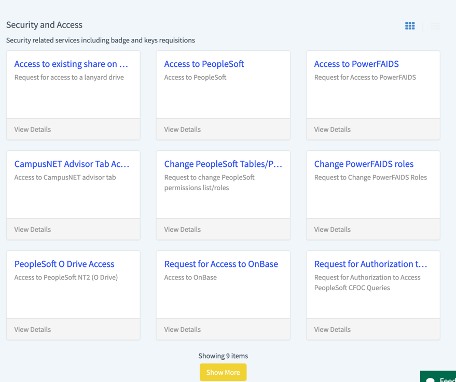Screen dimensions: 456x382
Task: Select 'Access to CampusNET advisor tab' description
Action: click(65, 177)
